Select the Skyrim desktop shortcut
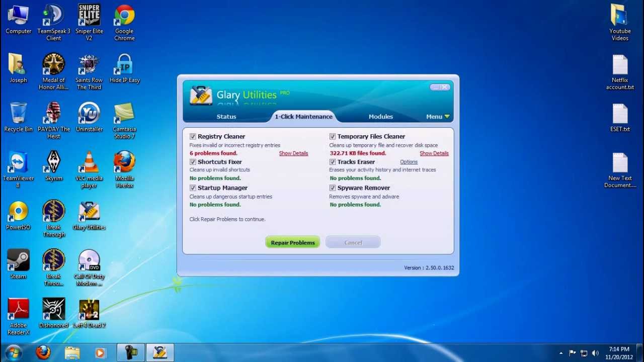This screenshot has height=362, width=644. coord(54,166)
